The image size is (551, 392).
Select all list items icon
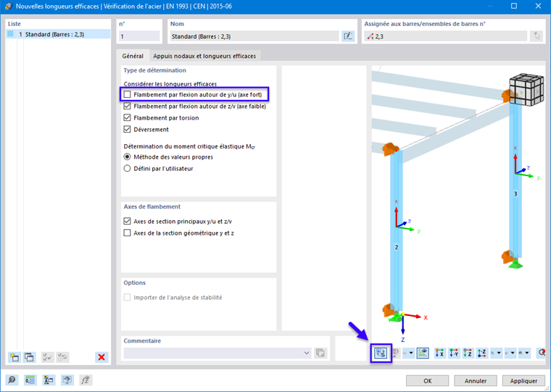coord(47,357)
